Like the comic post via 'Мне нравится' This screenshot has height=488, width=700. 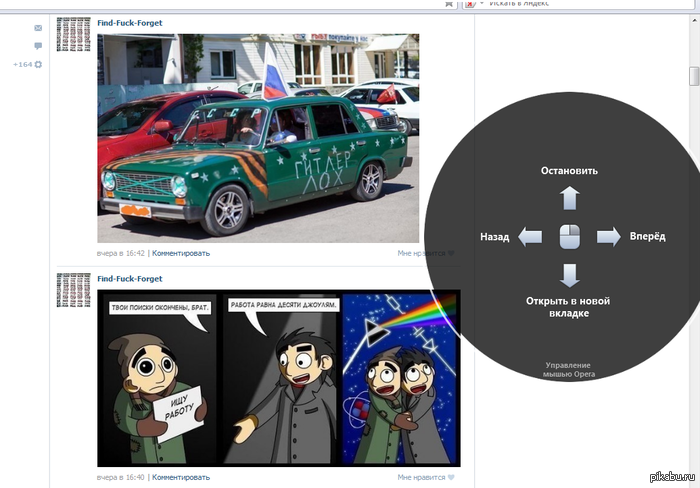(425, 478)
